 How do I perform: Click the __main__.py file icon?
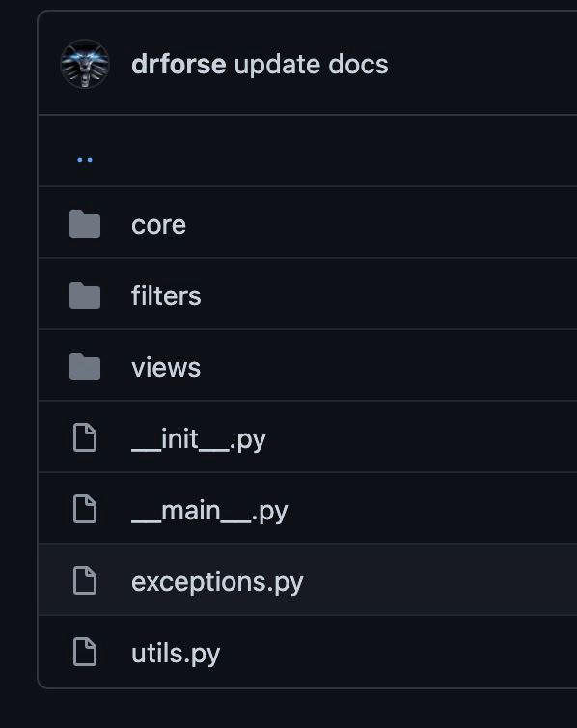pos(85,509)
